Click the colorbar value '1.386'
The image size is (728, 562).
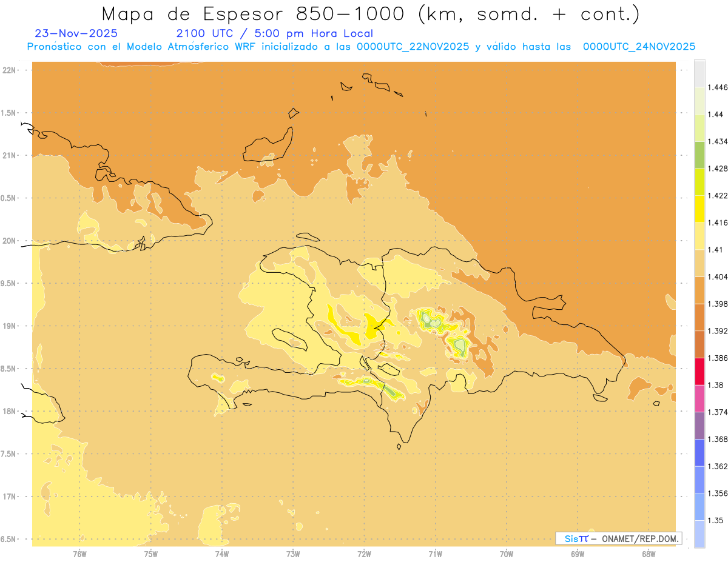718,358
